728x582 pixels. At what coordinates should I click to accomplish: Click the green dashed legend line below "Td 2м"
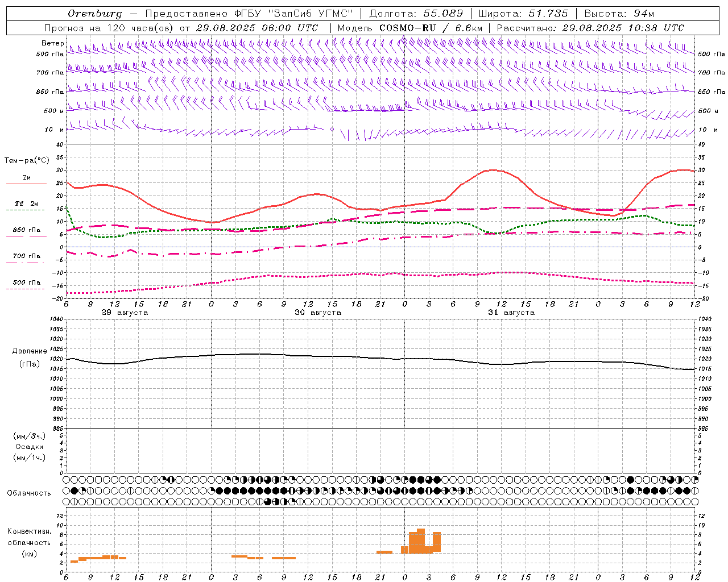[x=25, y=210]
